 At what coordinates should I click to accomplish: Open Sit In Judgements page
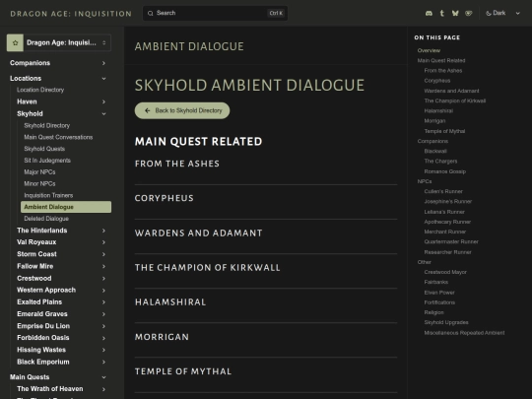coord(47,161)
